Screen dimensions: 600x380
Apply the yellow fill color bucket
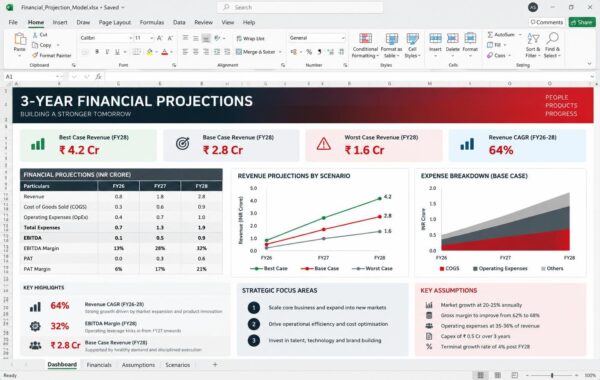pyautogui.click(x=150, y=52)
